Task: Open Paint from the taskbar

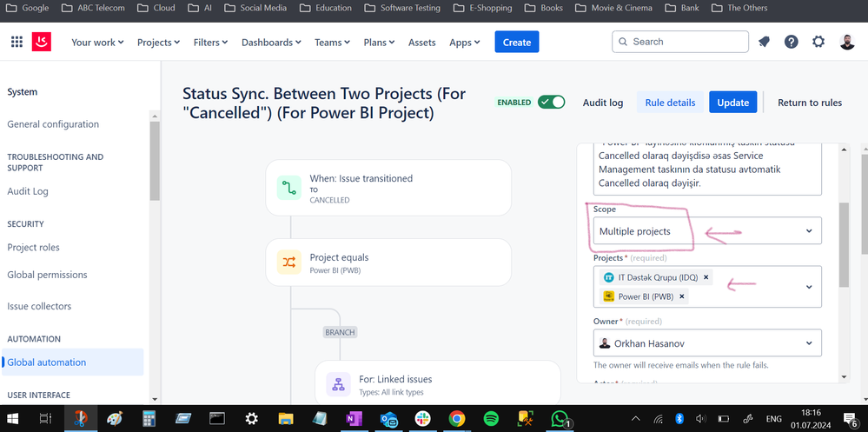Action: (x=115, y=419)
